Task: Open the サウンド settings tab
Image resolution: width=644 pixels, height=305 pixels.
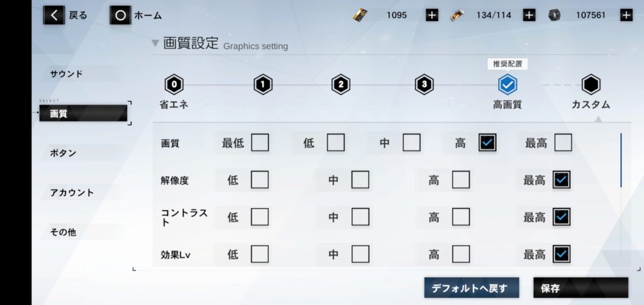Action: [x=67, y=74]
